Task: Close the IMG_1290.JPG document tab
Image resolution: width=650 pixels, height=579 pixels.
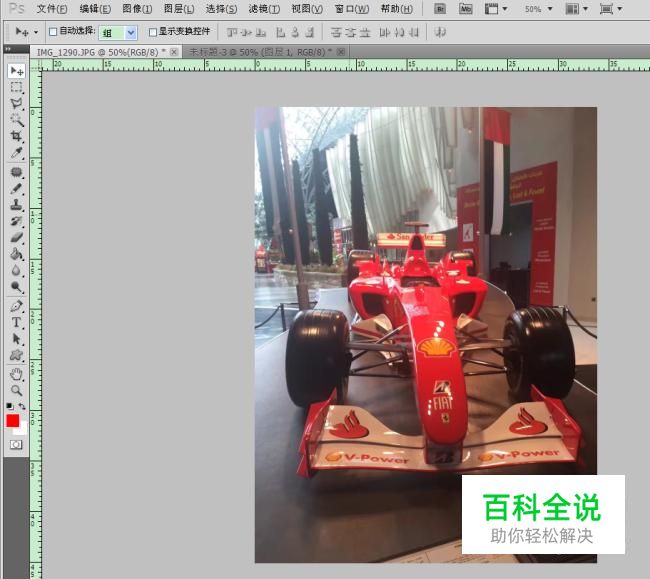Action: (174, 52)
